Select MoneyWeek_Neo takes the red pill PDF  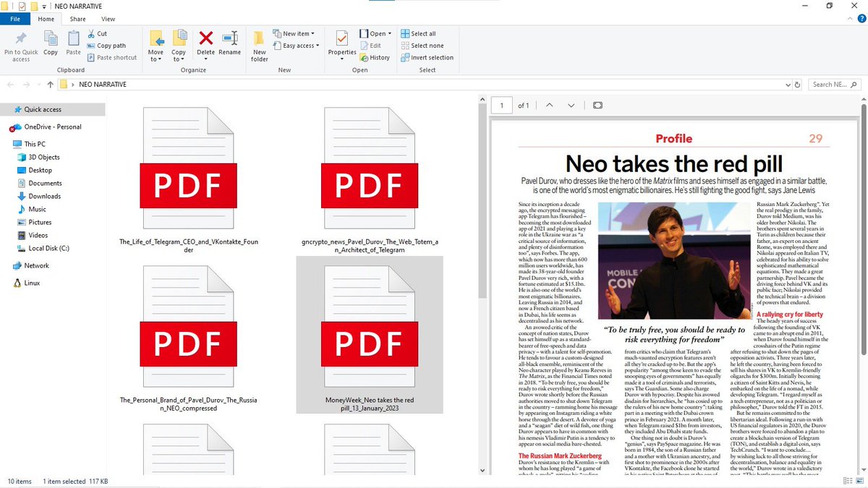pyautogui.click(x=370, y=336)
